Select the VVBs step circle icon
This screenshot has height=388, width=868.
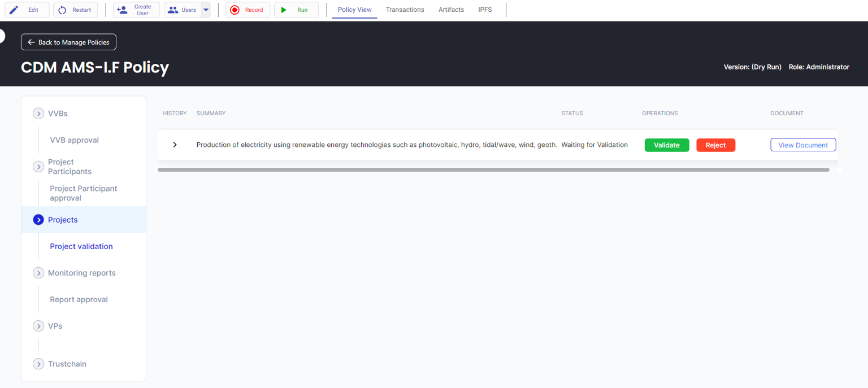38,114
